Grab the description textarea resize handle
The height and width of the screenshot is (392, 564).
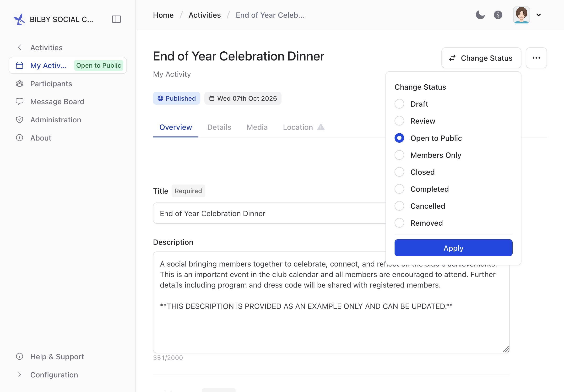(506, 349)
